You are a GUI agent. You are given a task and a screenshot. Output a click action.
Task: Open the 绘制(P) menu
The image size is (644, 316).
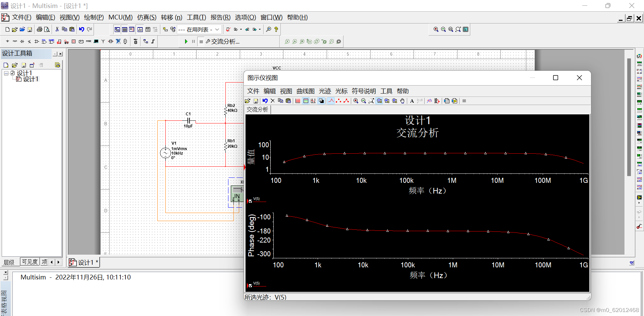click(x=94, y=17)
